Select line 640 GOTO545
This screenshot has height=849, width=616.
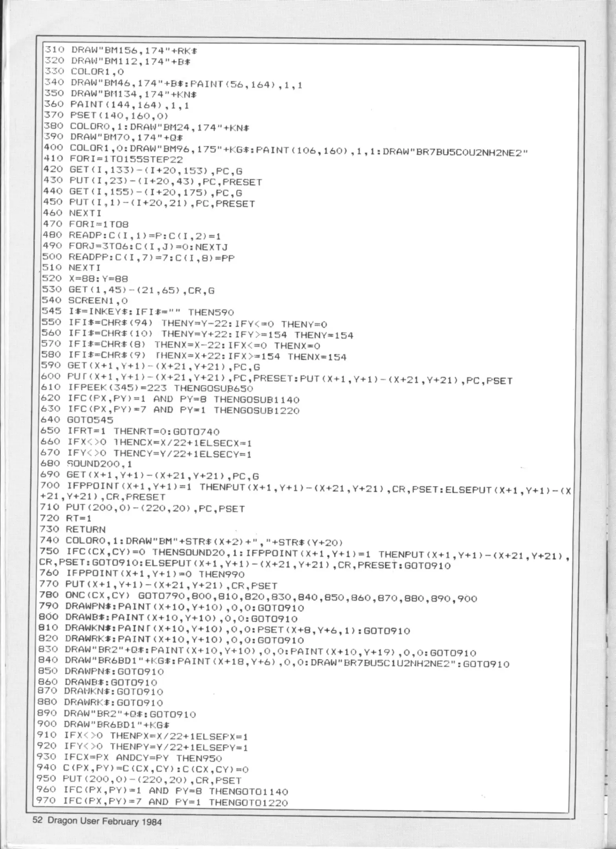77,421
